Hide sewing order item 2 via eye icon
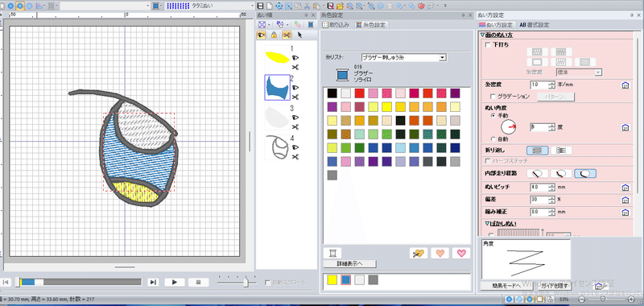 click(x=295, y=88)
